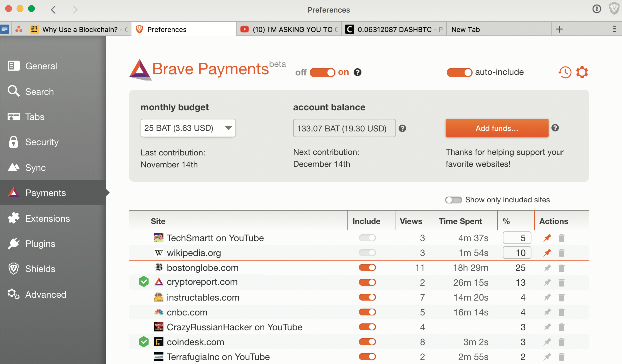Unpin the TechSmartt on YouTube percentage
This screenshot has height=364, width=622.
point(547,238)
